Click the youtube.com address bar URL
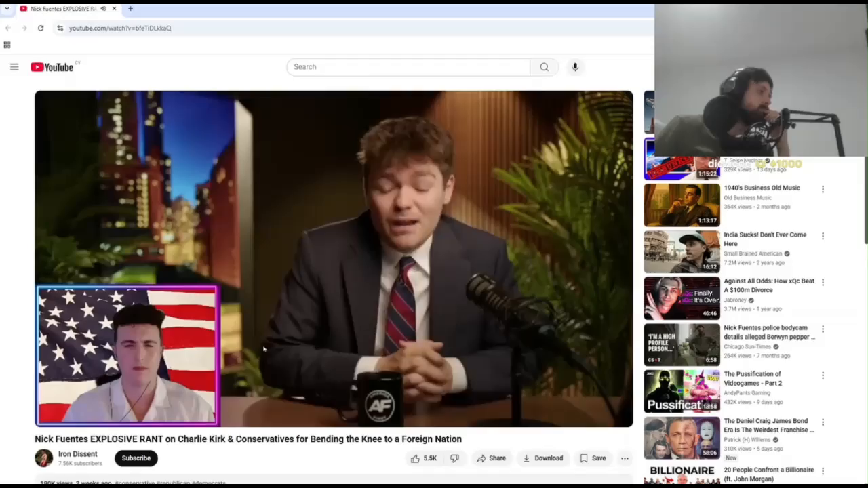 click(120, 28)
